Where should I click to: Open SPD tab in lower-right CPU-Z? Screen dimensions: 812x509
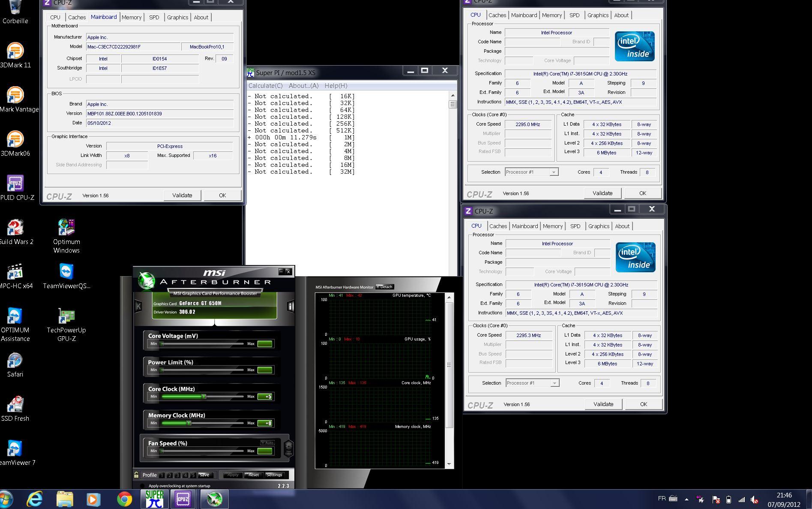[x=575, y=226]
